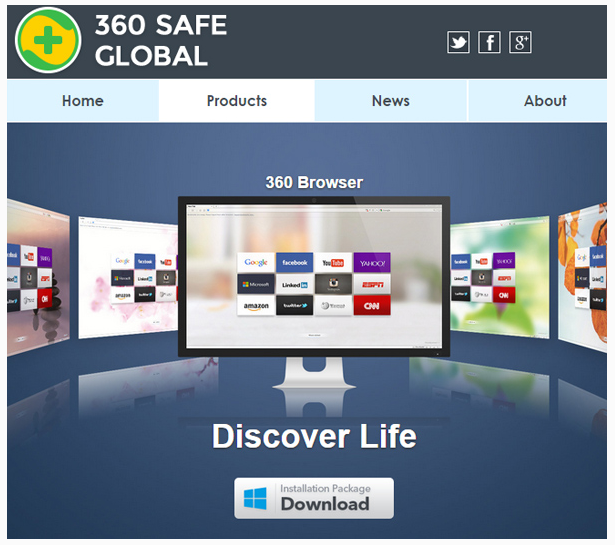The width and height of the screenshot is (615, 545).
Task: Click the 360 SAFE GLOBAL site title
Action: click(x=161, y=40)
